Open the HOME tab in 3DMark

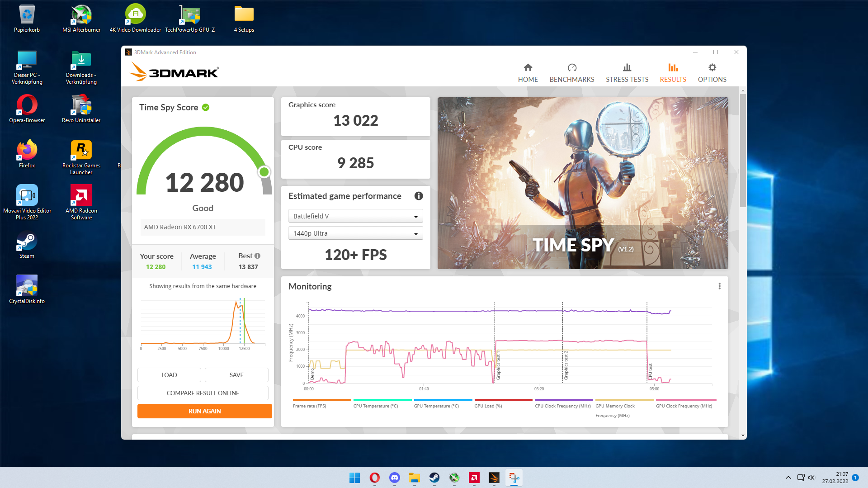click(x=528, y=73)
